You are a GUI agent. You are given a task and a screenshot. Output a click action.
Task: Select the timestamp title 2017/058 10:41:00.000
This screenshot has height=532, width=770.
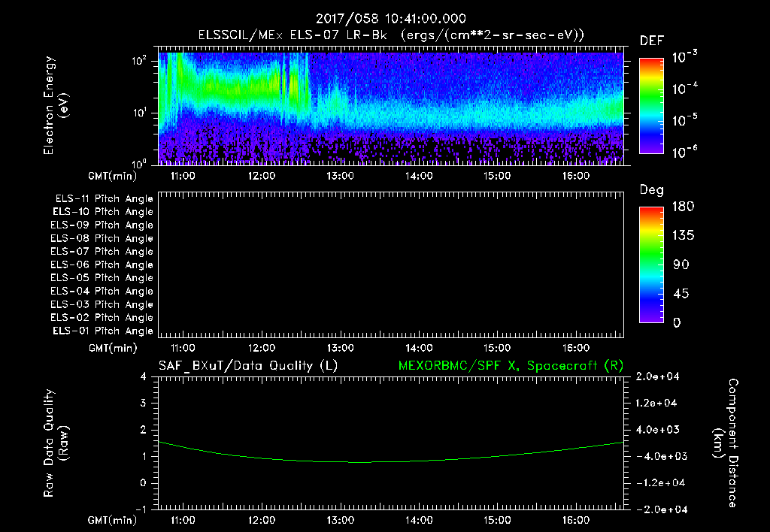click(x=391, y=19)
